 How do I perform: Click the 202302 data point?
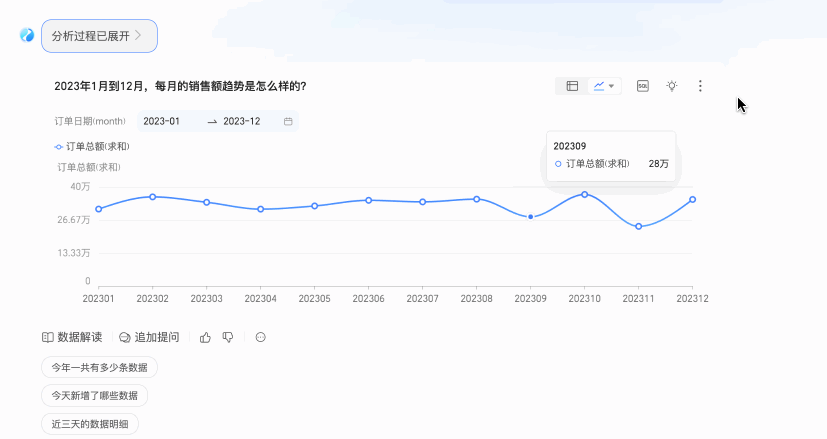152,197
